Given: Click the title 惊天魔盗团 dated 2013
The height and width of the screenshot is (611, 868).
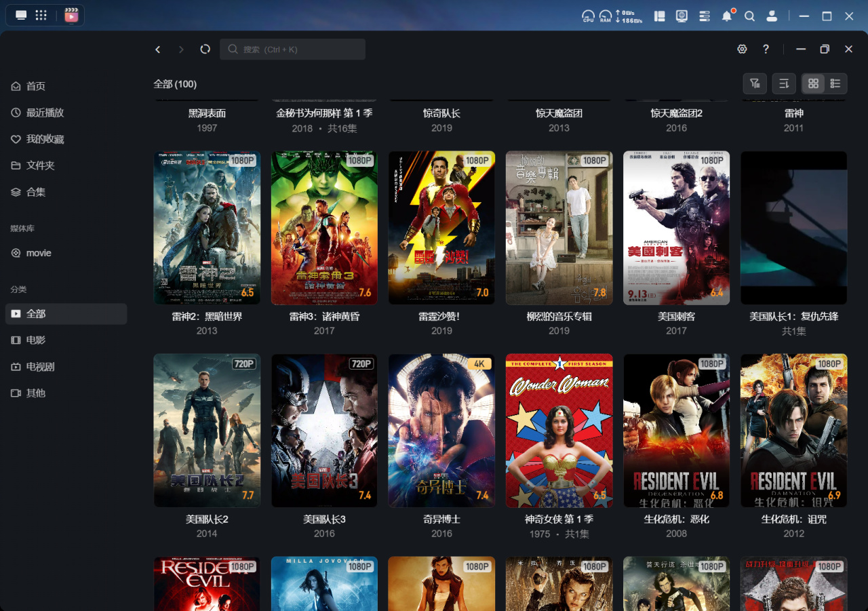Looking at the screenshot, I should tap(559, 113).
